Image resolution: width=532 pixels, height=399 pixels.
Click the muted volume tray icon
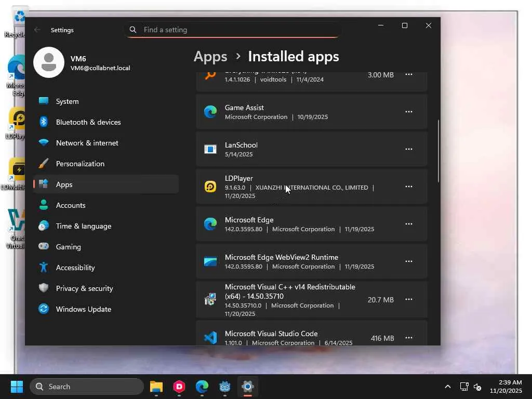pos(477,387)
